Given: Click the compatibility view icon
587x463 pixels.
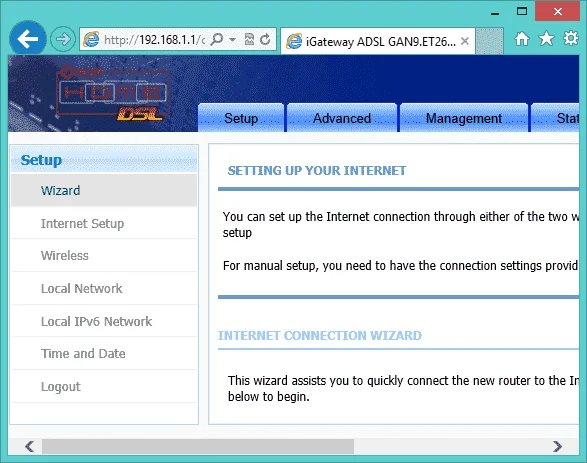Looking at the screenshot, I should click(249, 39).
